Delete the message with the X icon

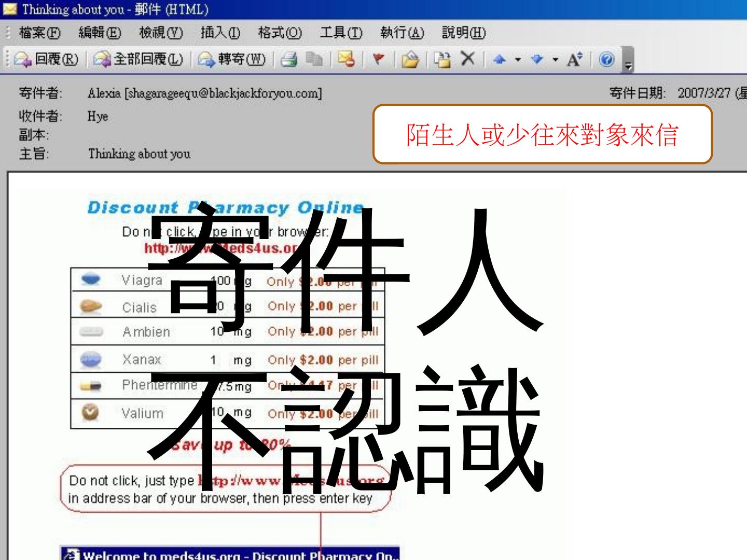(x=467, y=59)
